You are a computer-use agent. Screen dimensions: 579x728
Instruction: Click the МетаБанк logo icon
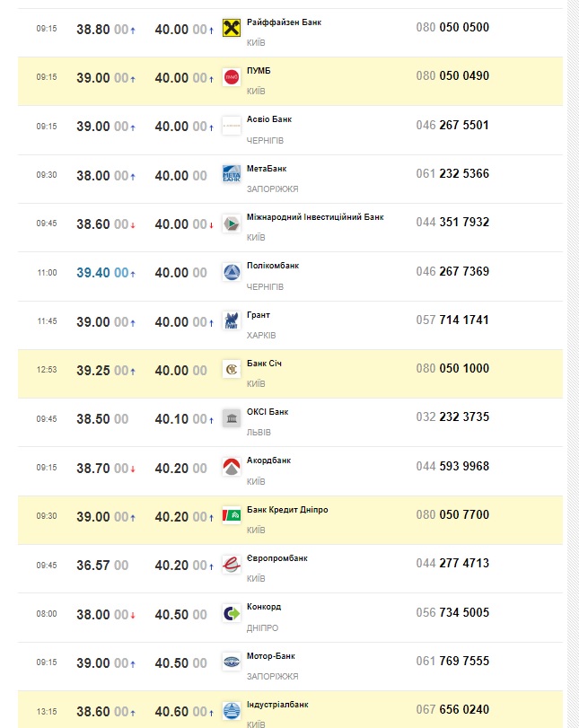click(x=232, y=174)
